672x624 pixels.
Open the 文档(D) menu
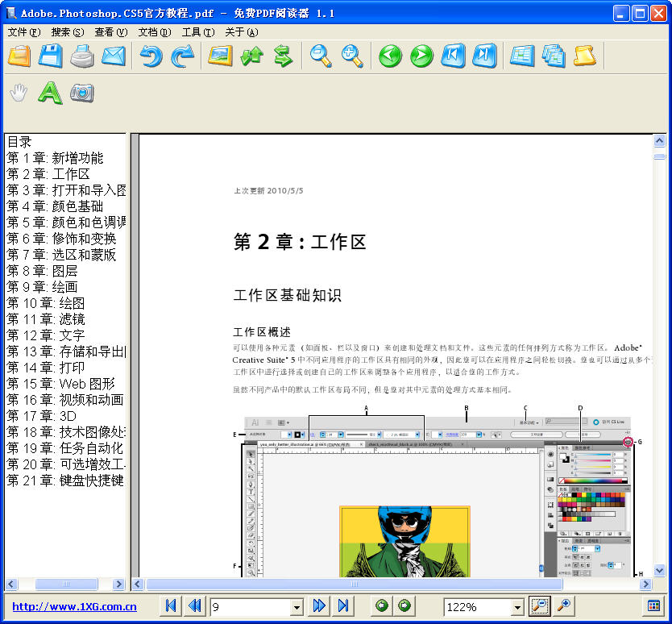tap(155, 32)
